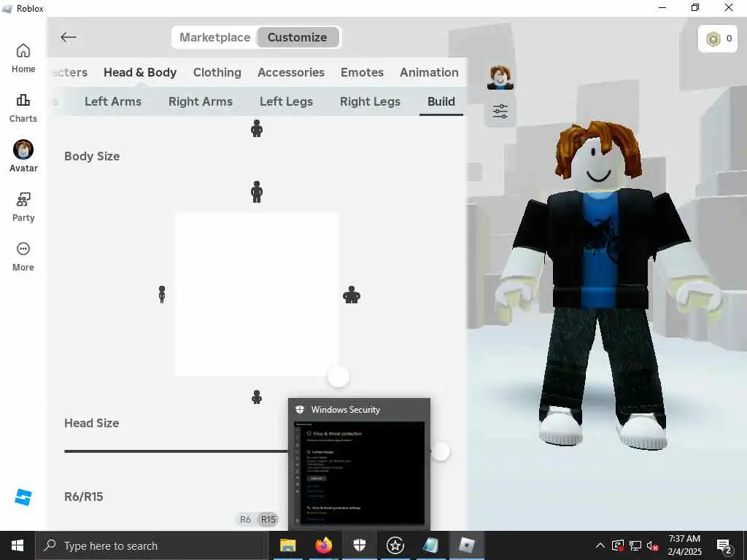Open the Head & Body tab

pos(140,72)
